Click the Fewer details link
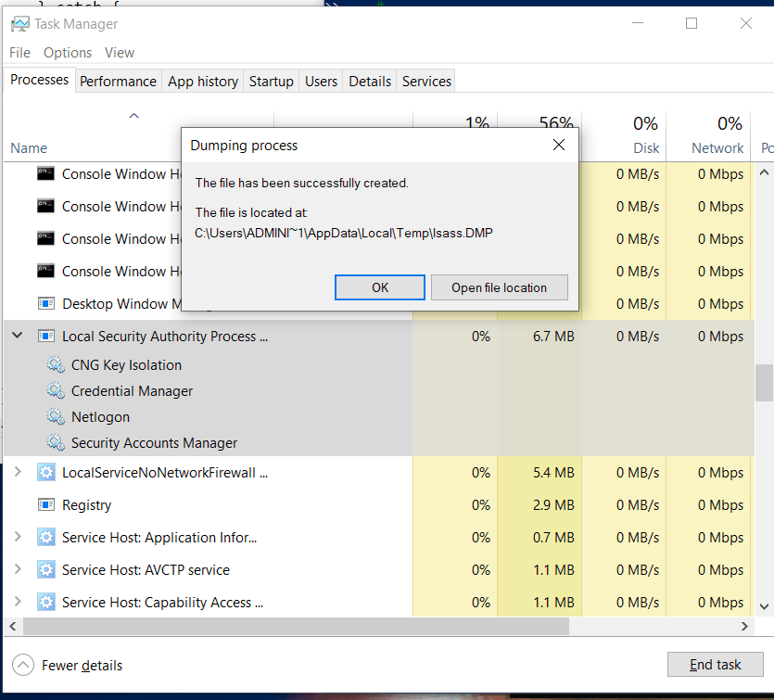The width and height of the screenshot is (774, 700). 82,666
